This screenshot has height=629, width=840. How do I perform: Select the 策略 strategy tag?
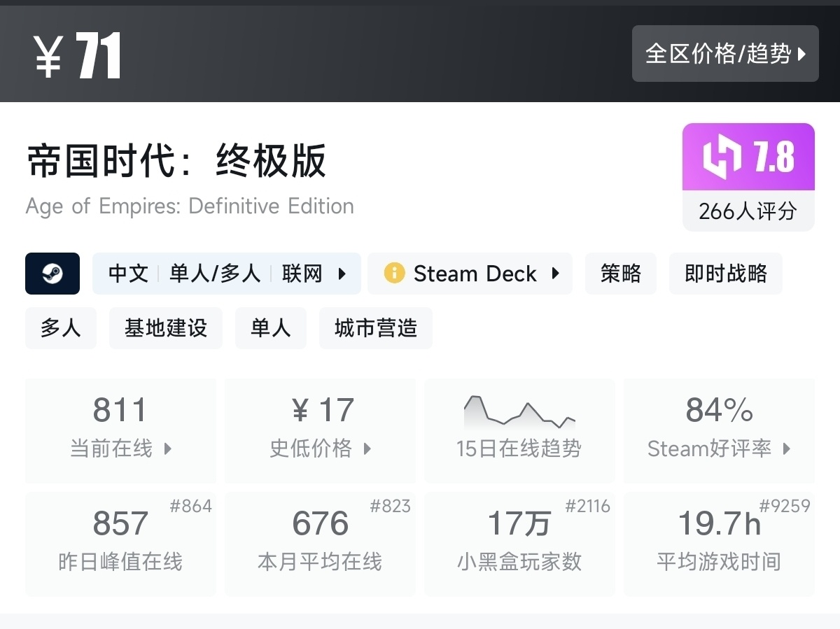[x=621, y=274]
